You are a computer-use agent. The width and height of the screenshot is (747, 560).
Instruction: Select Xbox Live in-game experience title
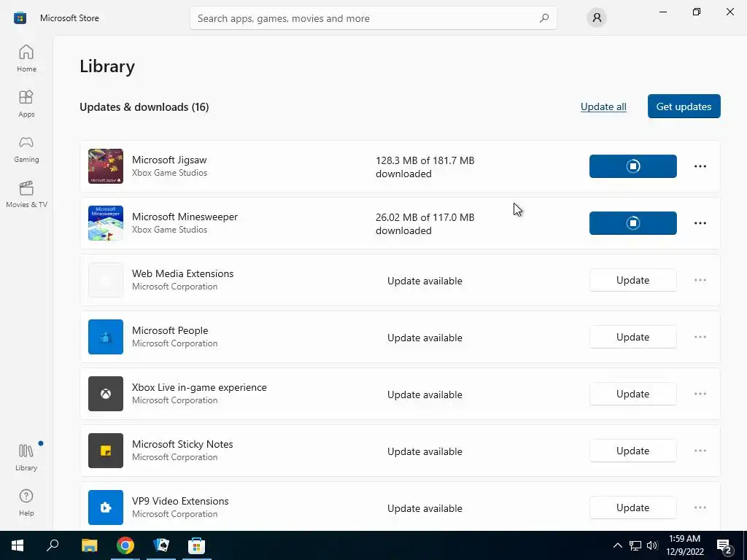(x=199, y=387)
